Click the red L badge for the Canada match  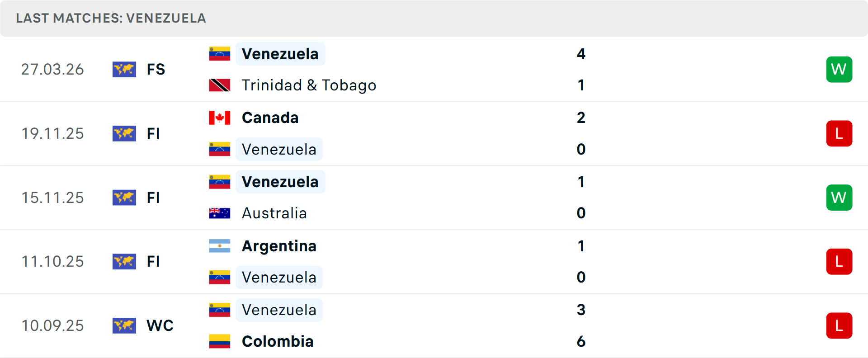pyautogui.click(x=839, y=133)
